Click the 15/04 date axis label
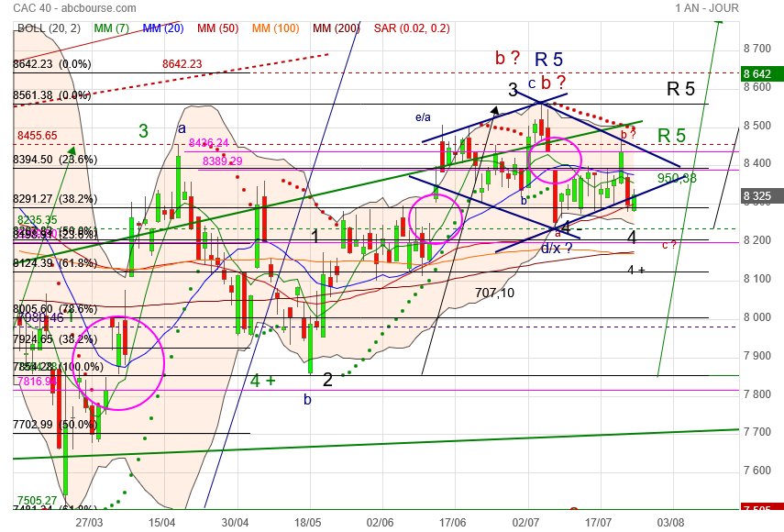The width and height of the screenshot is (784, 532). pos(161,523)
